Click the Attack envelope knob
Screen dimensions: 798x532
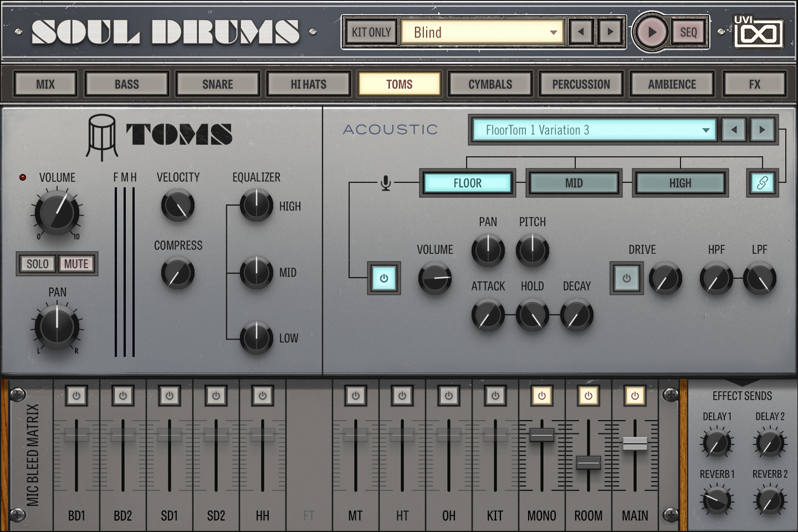click(488, 315)
